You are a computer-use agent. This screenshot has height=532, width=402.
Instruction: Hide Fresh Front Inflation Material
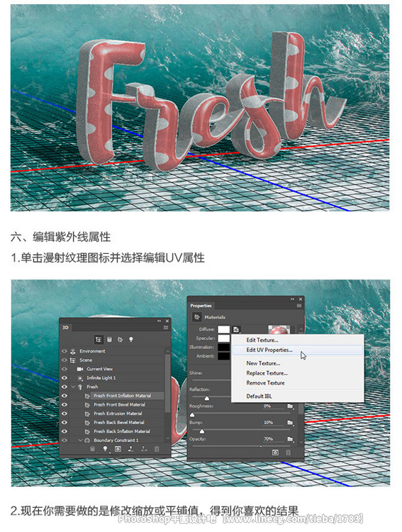pos(65,396)
